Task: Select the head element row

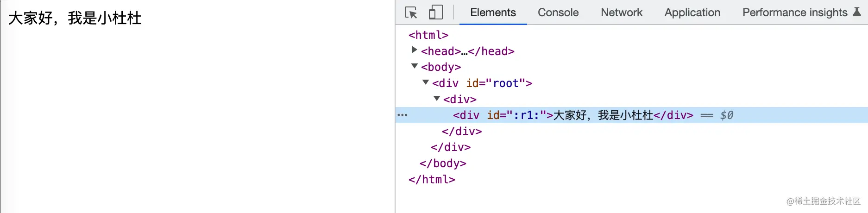Action: 632,51
